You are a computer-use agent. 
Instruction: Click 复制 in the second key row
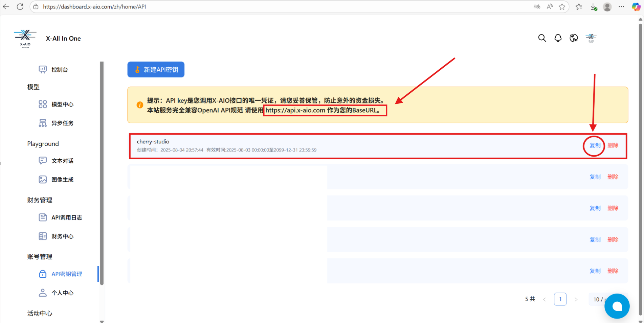pyautogui.click(x=595, y=177)
